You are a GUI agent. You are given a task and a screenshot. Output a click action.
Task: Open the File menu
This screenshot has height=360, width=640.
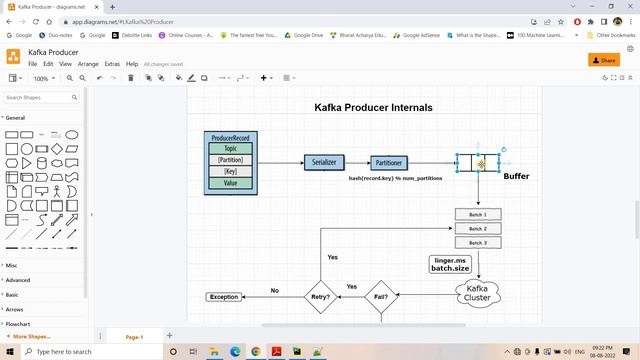pyautogui.click(x=33, y=64)
